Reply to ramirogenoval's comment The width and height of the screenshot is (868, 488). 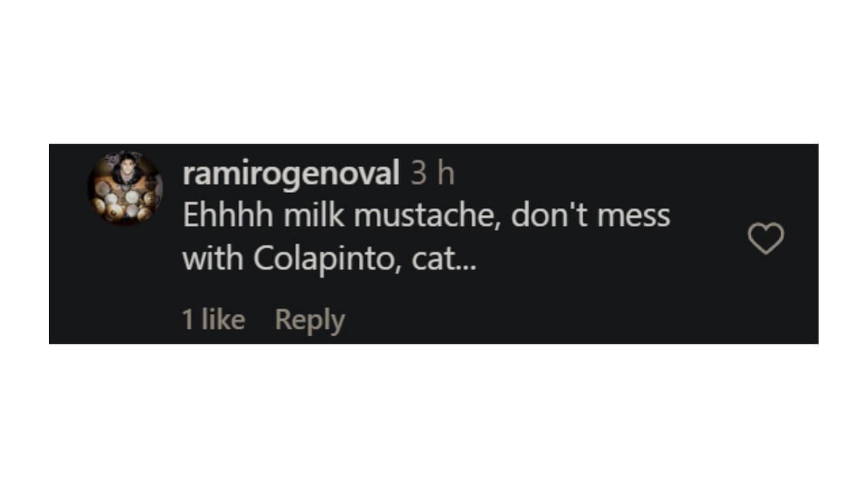click(x=310, y=320)
